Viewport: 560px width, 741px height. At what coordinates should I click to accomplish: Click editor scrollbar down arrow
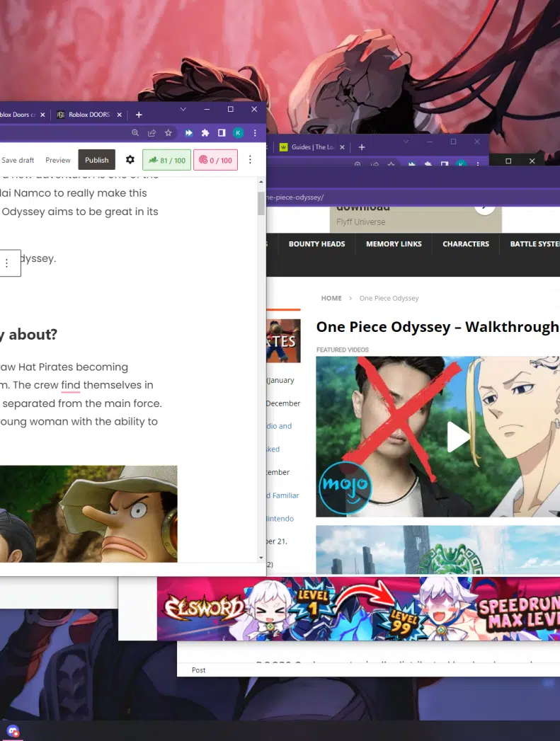tap(261, 558)
